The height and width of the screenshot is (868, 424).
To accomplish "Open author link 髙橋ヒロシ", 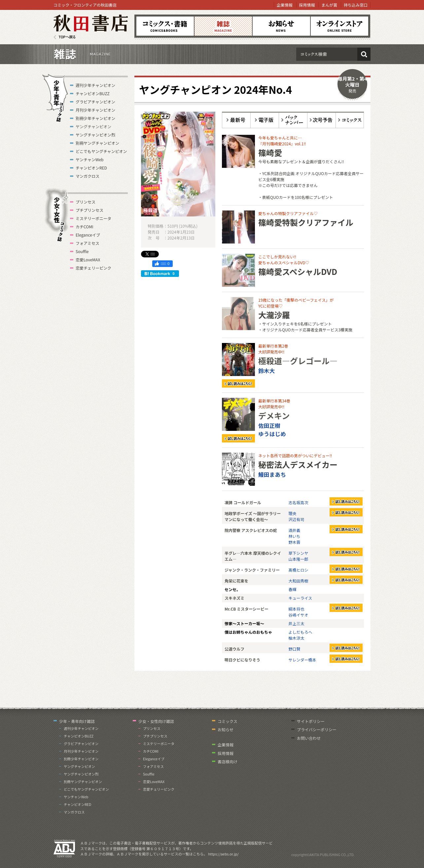I will pos(298,570).
